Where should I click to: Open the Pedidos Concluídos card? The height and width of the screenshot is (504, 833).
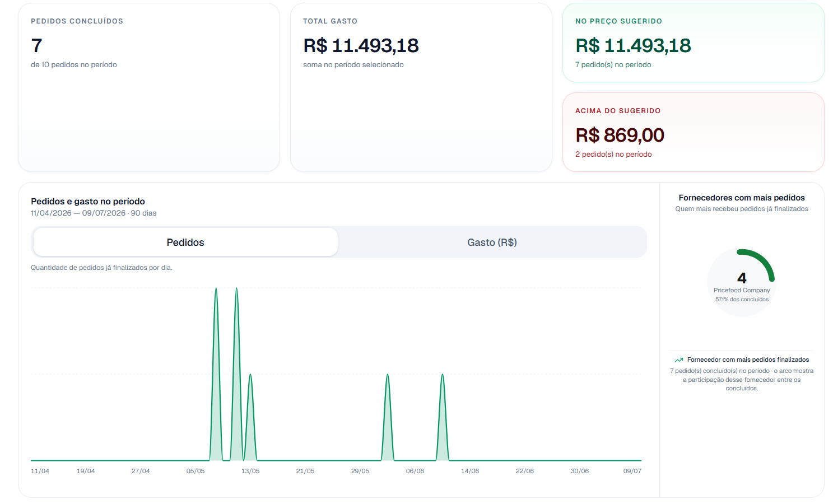coord(149,87)
